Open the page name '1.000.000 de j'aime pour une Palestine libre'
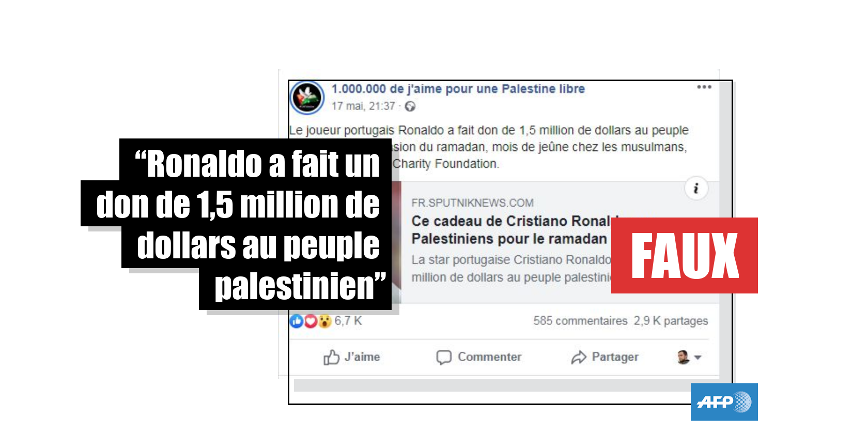 [x=458, y=89]
